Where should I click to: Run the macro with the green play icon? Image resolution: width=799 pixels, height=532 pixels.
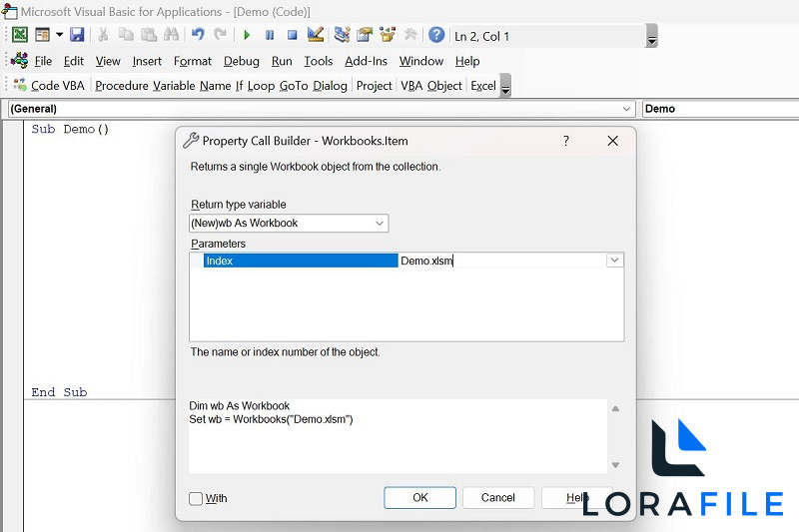pyautogui.click(x=247, y=35)
